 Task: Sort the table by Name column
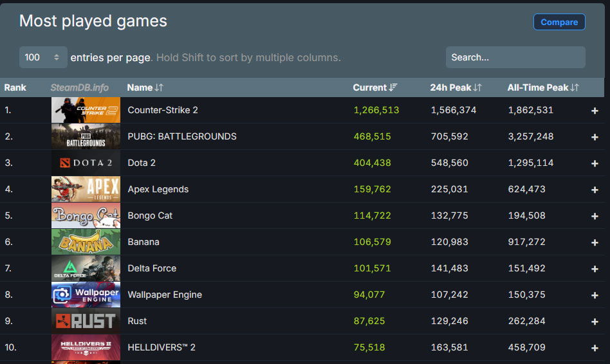click(x=145, y=87)
